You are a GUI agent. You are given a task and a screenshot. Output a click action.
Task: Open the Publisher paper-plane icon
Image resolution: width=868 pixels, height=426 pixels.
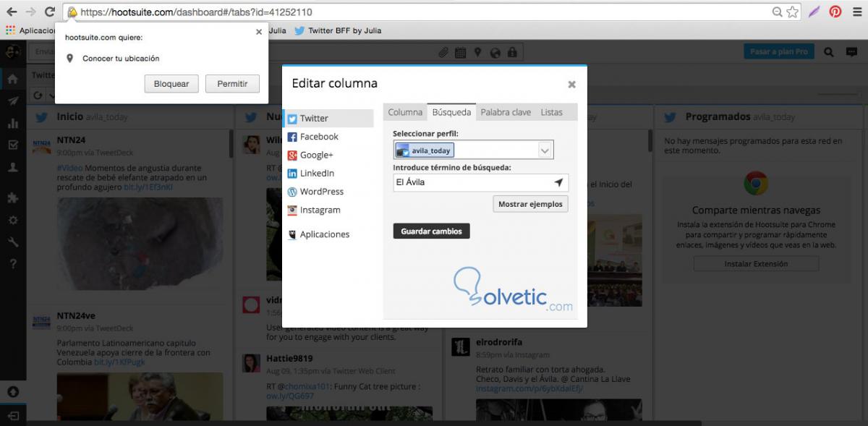click(x=12, y=101)
